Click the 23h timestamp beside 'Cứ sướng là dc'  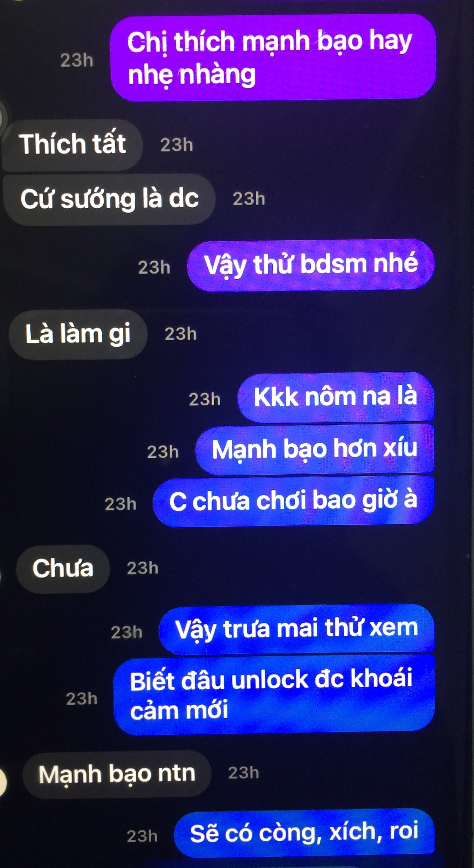pos(249,199)
